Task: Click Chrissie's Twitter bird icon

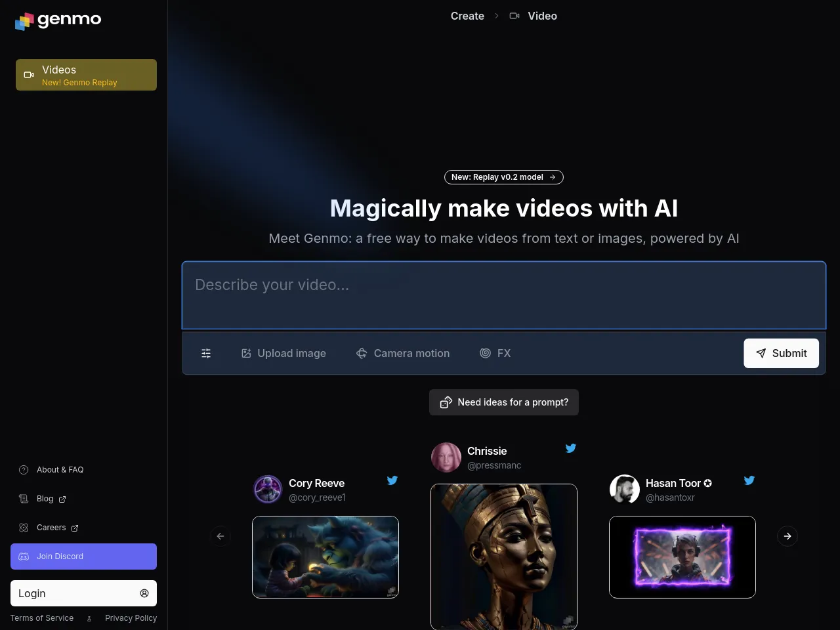Action: point(571,448)
